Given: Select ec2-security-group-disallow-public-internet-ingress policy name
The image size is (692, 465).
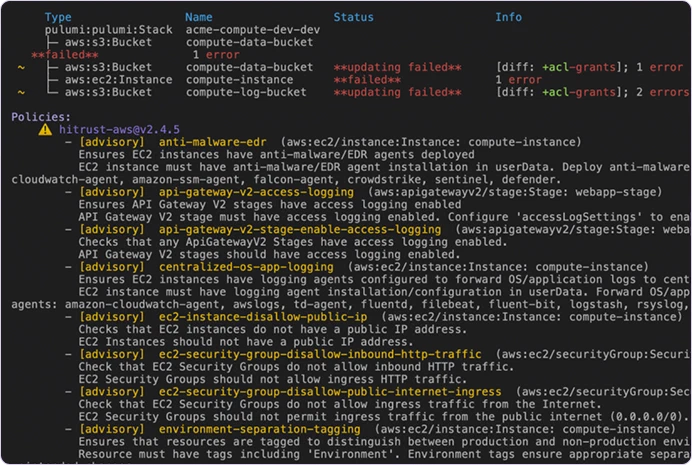Looking at the screenshot, I should 330,392.
